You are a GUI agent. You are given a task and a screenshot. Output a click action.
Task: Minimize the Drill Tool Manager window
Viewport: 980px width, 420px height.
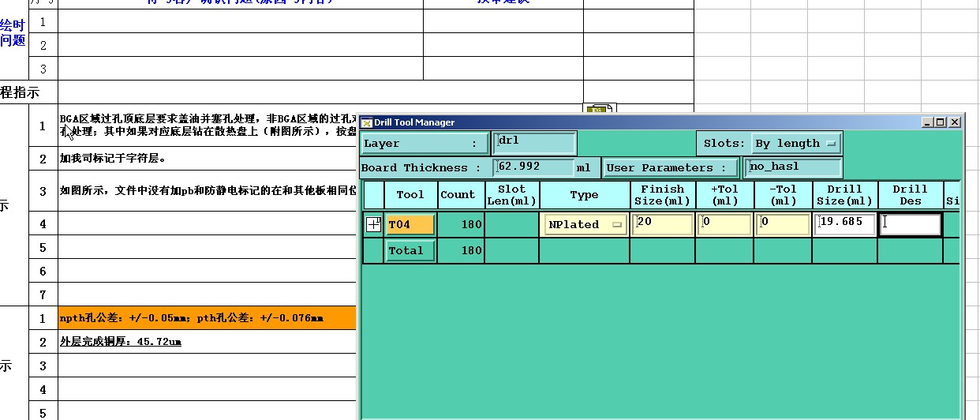(927, 122)
